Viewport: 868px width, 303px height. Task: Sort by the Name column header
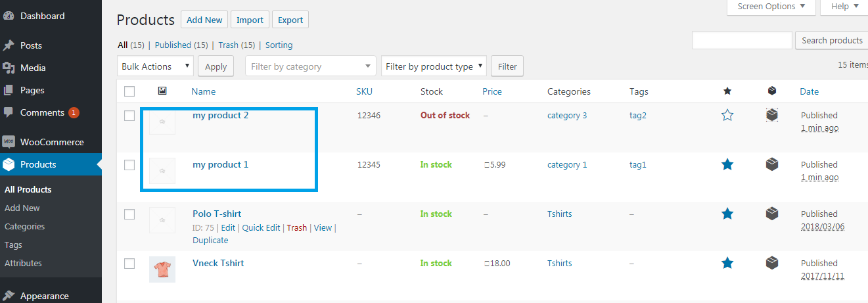[x=204, y=91]
